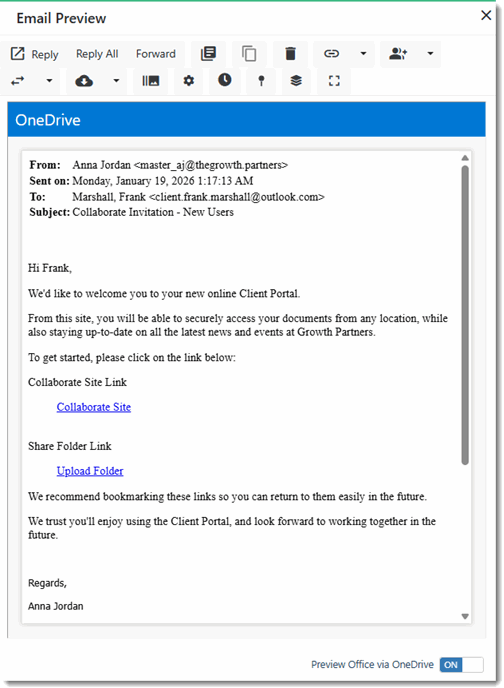Click the 'Preview Office via OneDrive' label
Viewport: 504px width, 688px height.
372,665
